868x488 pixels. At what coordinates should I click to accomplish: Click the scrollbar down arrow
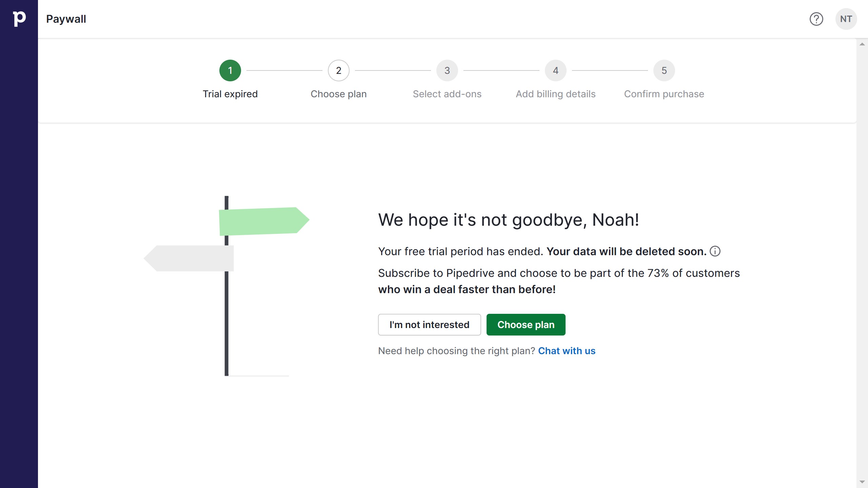(862, 482)
